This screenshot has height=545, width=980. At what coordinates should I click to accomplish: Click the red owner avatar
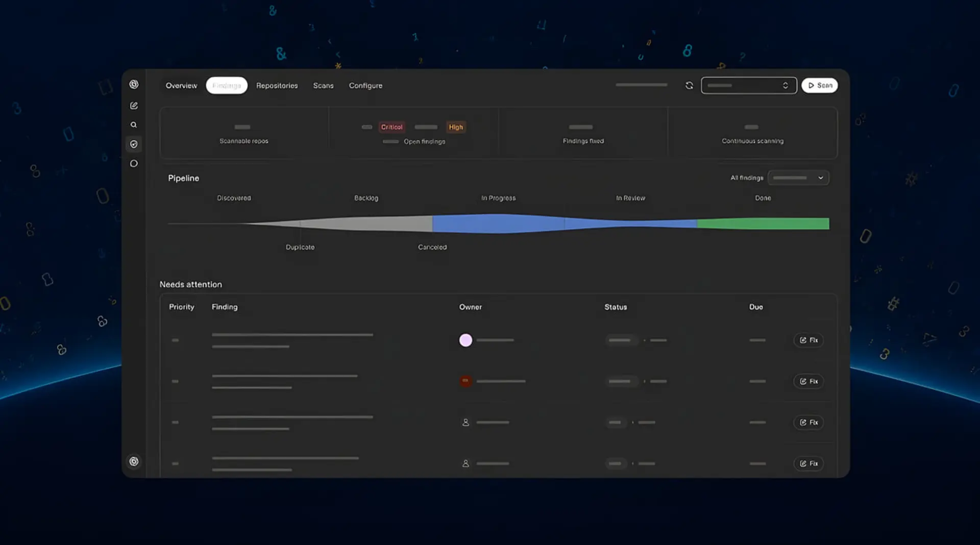point(465,381)
